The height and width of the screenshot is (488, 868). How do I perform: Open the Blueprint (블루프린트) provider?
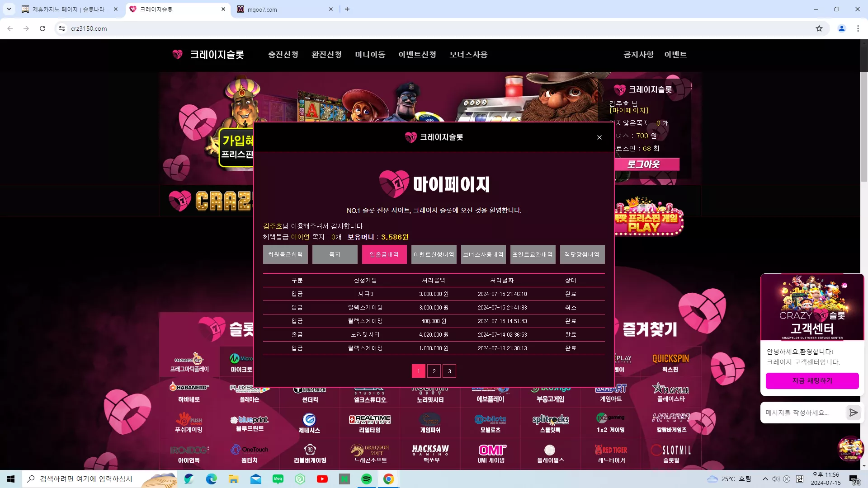(250, 423)
